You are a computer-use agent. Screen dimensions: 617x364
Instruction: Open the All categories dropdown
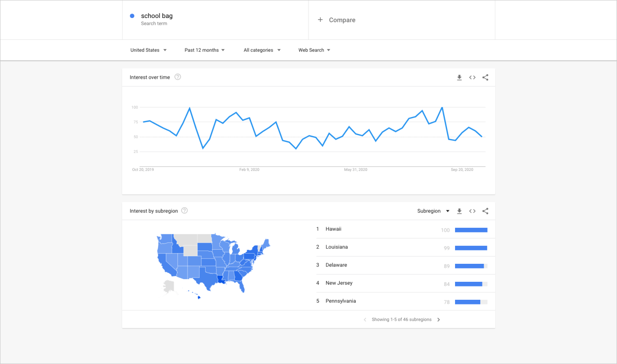262,50
